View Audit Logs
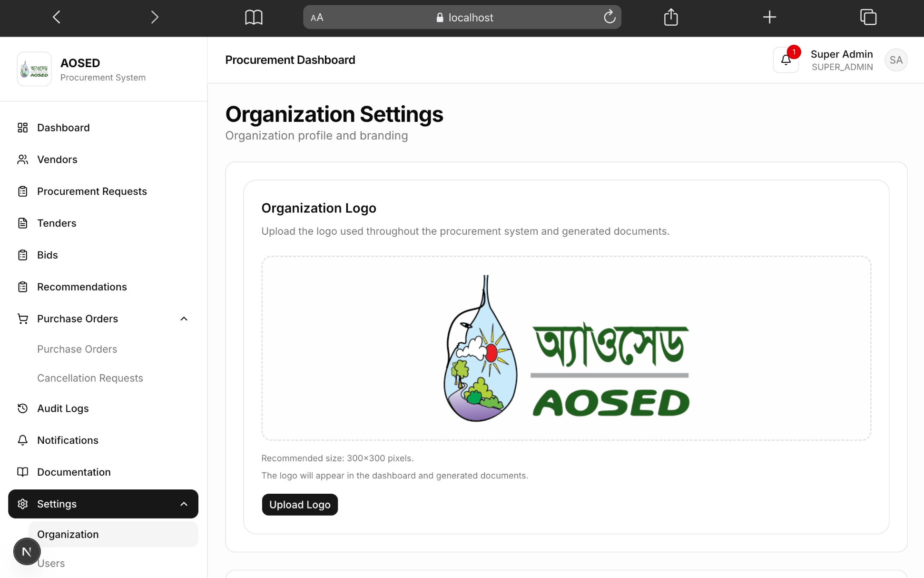This screenshot has height=578, width=924. (103, 409)
